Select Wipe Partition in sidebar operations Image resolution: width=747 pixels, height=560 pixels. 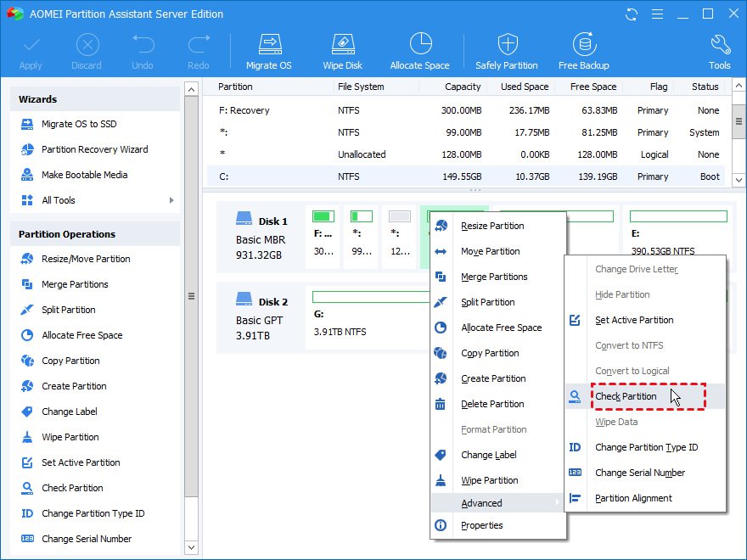[x=60, y=437]
